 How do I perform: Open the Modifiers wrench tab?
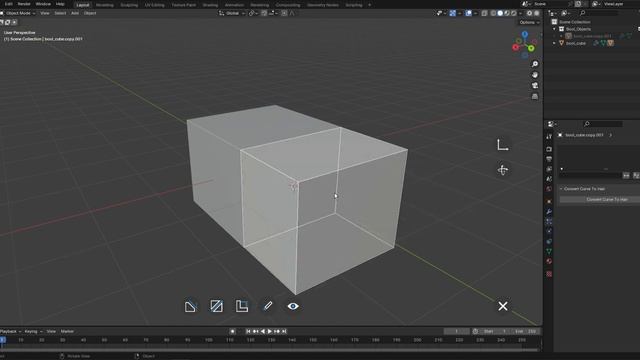click(549, 211)
